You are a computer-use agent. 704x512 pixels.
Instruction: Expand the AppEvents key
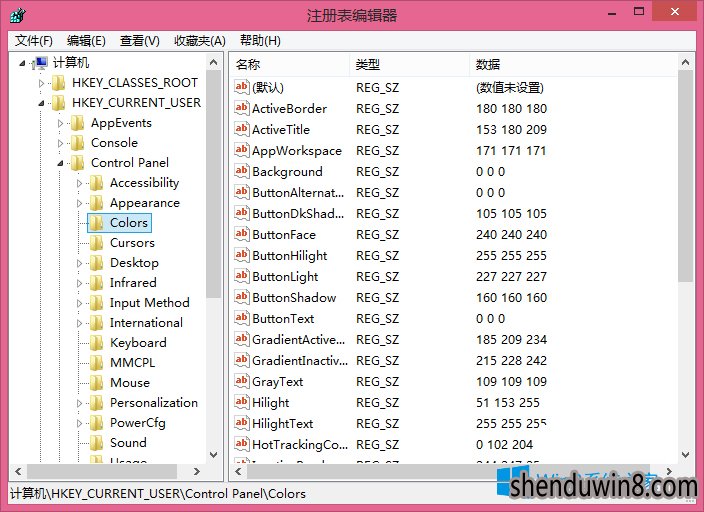(x=60, y=123)
